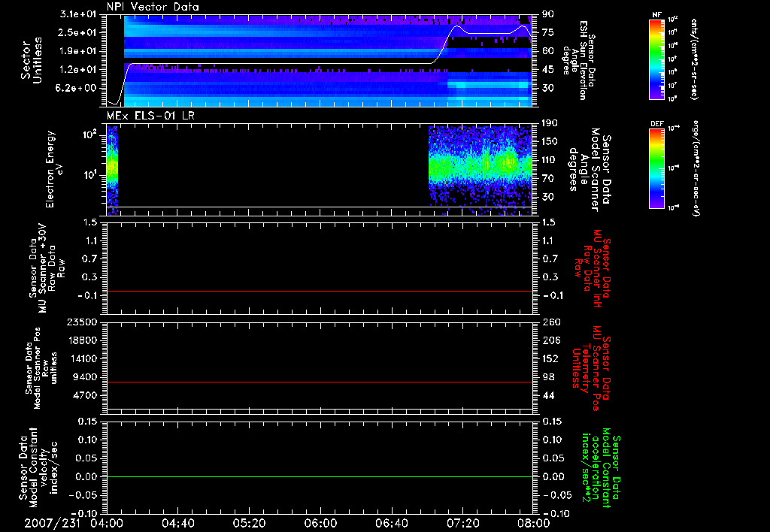
Task: Select the "NPI Vector Data" panel title
Action: pyautogui.click(x=153, y=7)
